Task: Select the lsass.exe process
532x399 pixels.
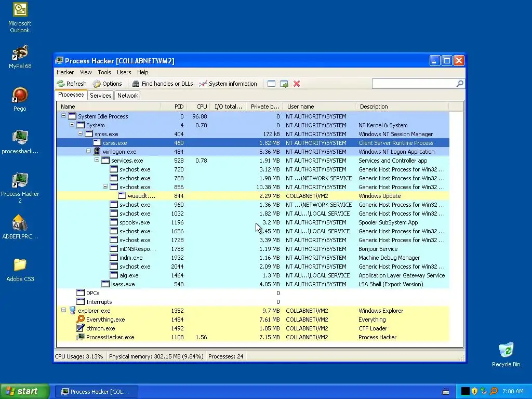Action: point(253,284)
